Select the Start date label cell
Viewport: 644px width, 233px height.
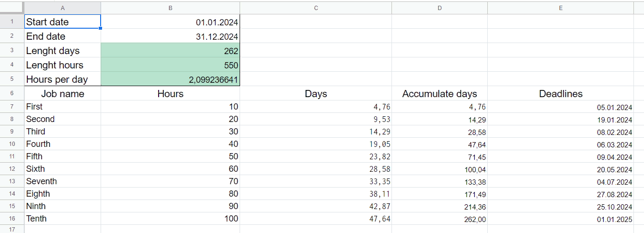coord(62,22)
